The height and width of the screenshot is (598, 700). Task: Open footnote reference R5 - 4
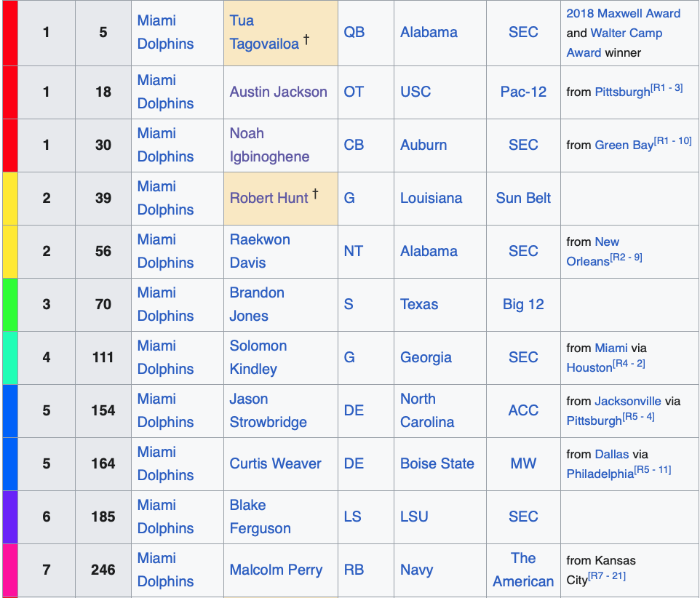[638, 416]
